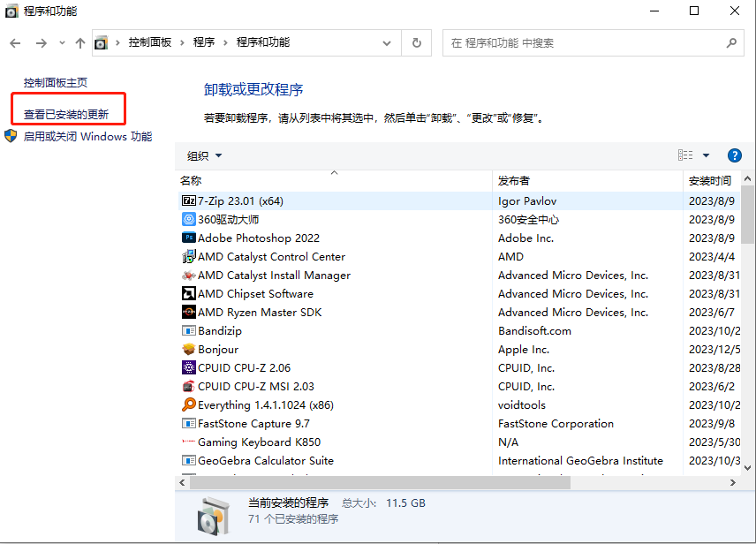Click the 360驱动大师 program icon
This screenshot has width=756, height=544.
pyautogui.click(x=188, y=219)
